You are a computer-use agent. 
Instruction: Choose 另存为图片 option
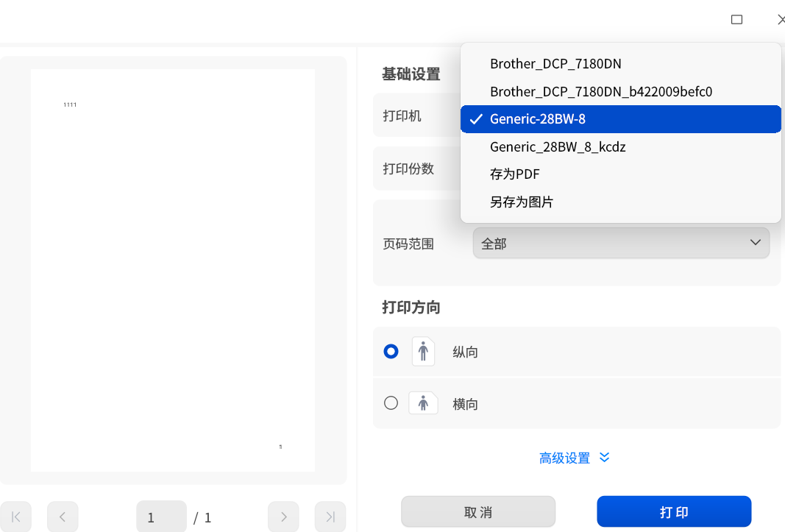click(621, 202)
